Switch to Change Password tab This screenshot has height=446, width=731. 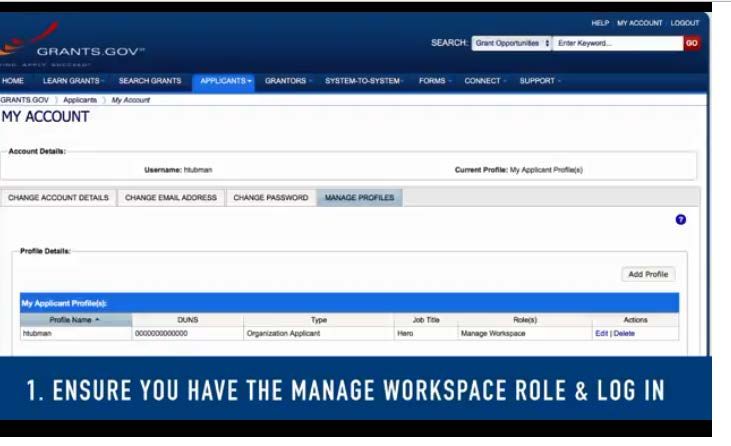coord(270,198)
